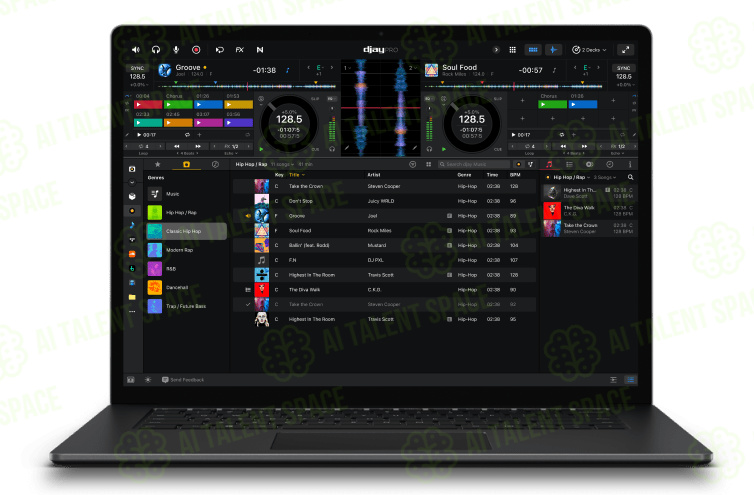
Task: Open the 2 deck selector above center waveform
Action: click(x=413, y=68)
